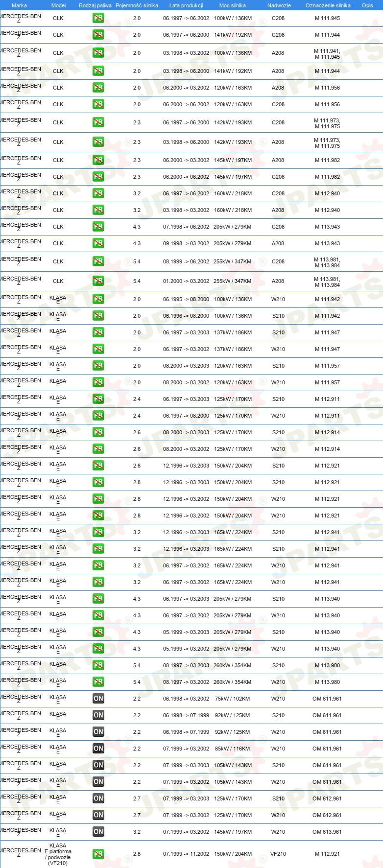The width and height of the screenshot is (383, 868).
Task: Select the petrol icon for S210 M 111.947
Action: tap(98, 332)
